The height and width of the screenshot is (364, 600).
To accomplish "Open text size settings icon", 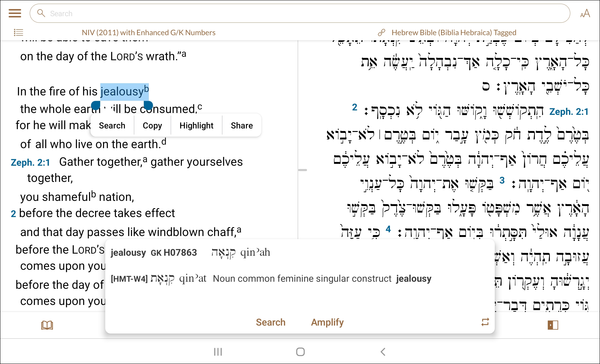I will (x=585, y=14).
